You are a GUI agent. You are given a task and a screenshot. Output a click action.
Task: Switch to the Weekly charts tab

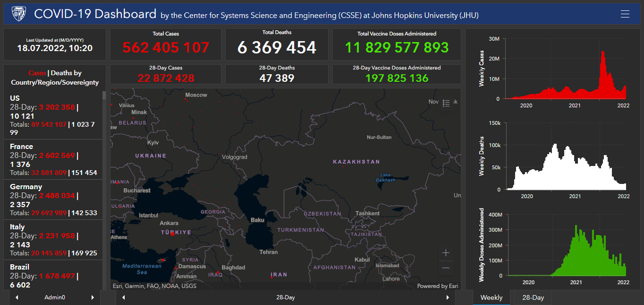pos(491,297)
